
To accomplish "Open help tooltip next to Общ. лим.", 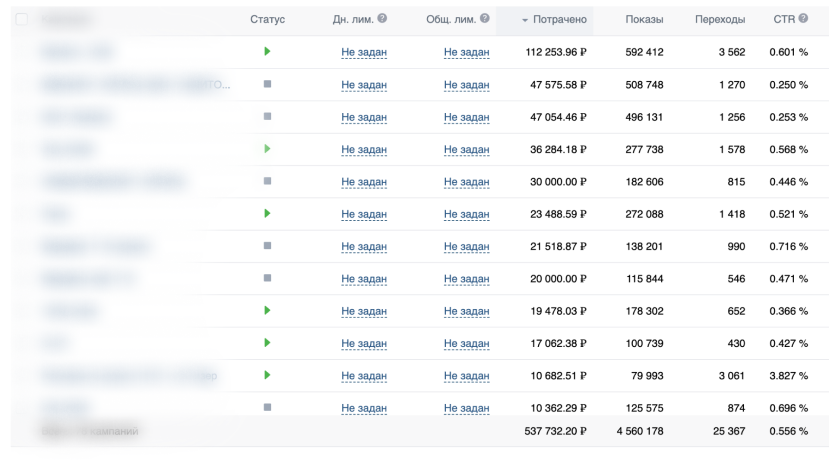I will pos(485,19).
